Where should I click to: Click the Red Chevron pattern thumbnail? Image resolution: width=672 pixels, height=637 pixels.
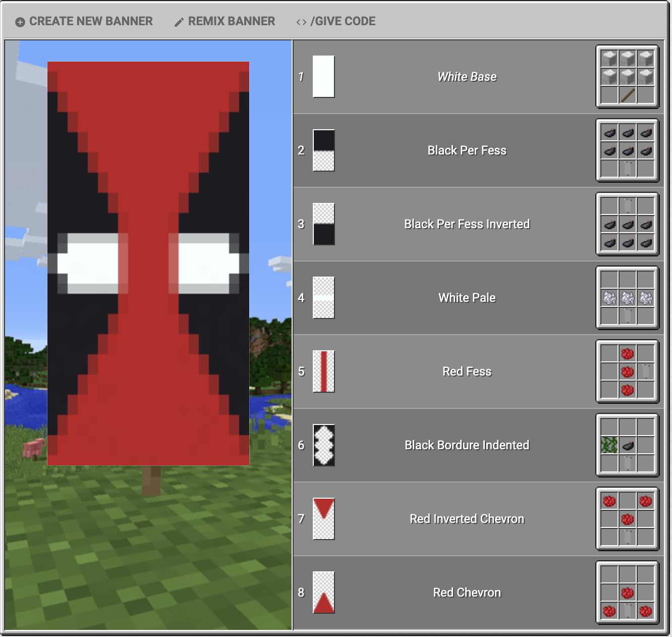pos(323,593)
